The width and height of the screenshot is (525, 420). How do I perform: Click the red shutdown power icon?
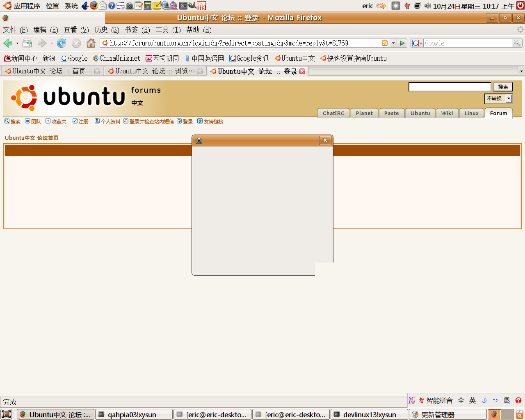[520, 5]
